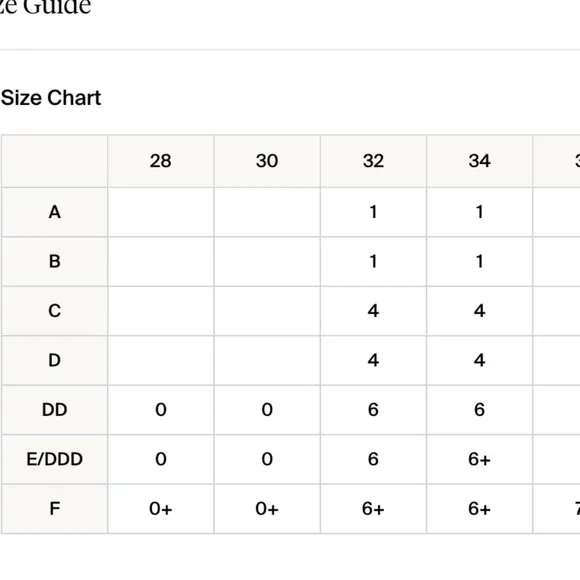This screenshot has width=580, height=580.
Task: Click the 6+ cell for 34 E/DDD
Action: (x=479, y=459)
